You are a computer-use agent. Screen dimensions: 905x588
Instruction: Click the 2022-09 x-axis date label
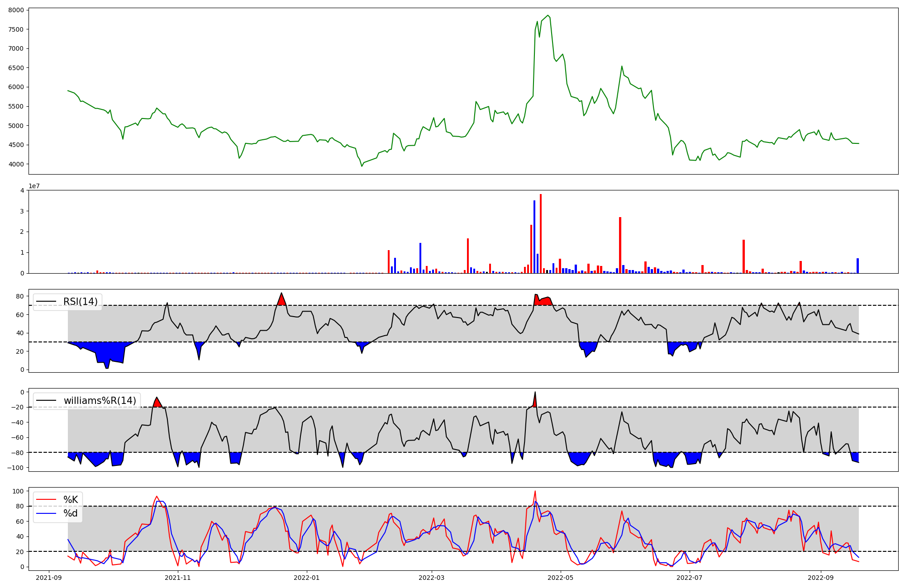click(820, 578)
